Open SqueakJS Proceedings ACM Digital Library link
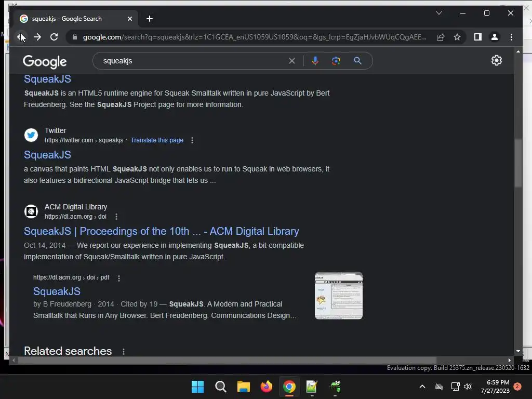Image resolution: width=532 pixels, height=399 pixels. (x=162, y=231)
